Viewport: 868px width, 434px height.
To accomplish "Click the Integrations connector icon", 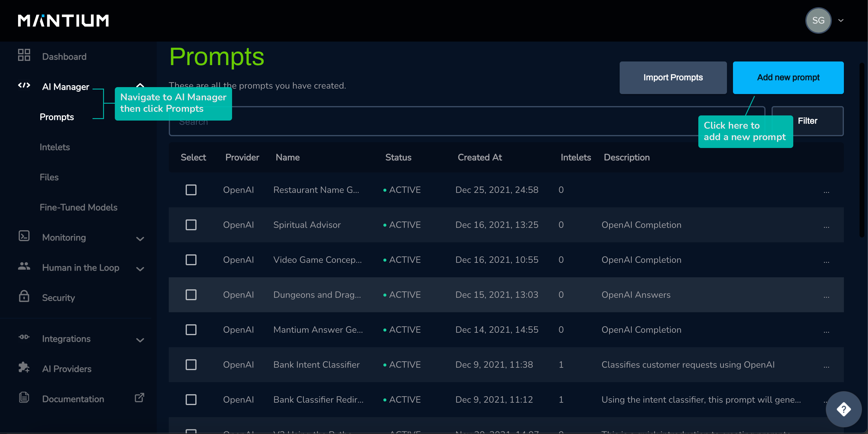I will click(x=24, y=338).
